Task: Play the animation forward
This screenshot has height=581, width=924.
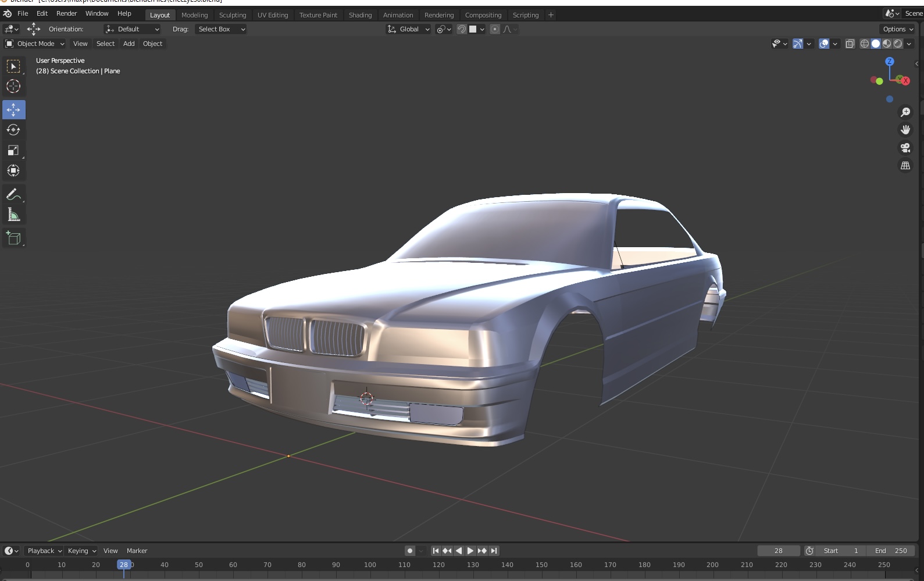Action: pos(470,551)
